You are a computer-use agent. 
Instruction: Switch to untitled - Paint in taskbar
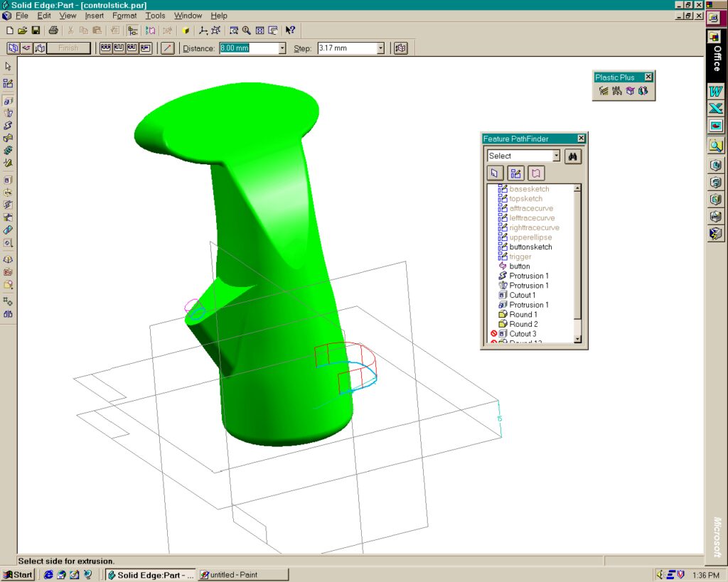[x=243, y=574]
